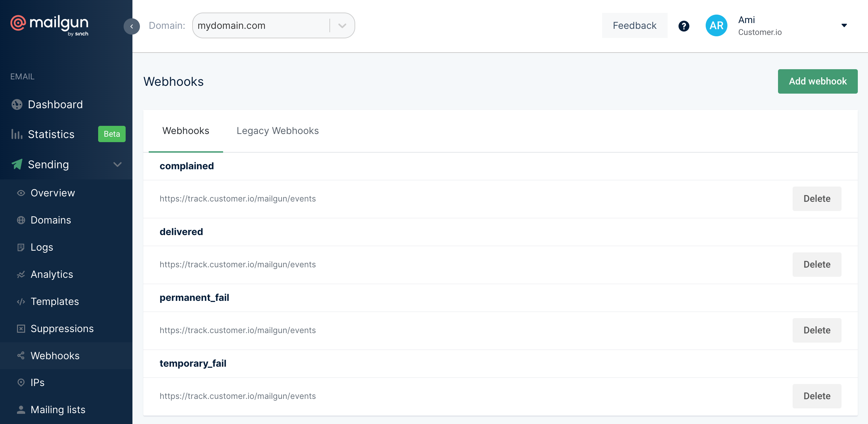
Task: Delete the delivered webhook
Action: pyautogui.click(x=817, y=265)
